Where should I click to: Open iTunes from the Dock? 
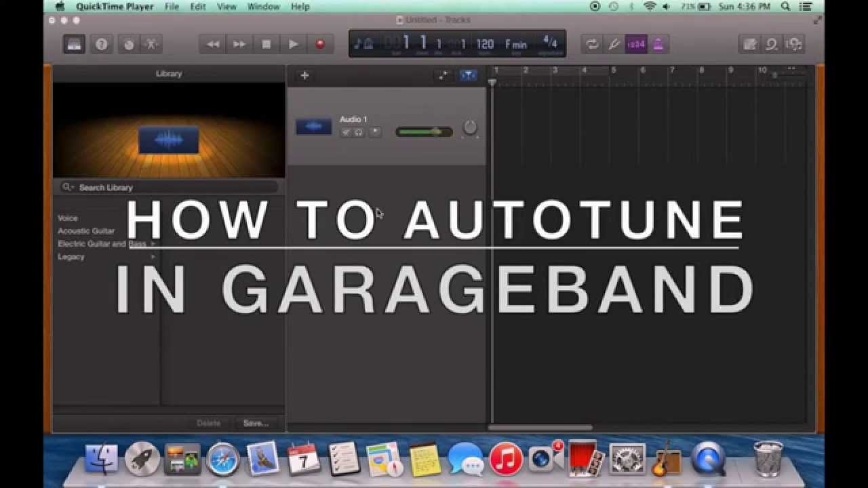(x=505, y=459)
